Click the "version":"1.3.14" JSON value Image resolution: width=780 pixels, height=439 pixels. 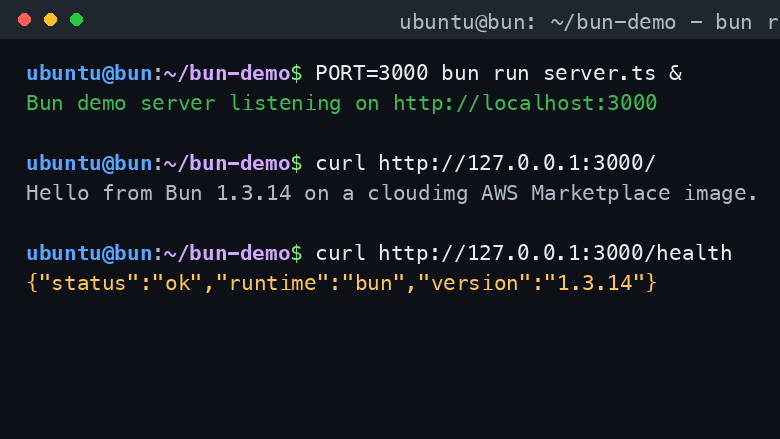(531, 283)
